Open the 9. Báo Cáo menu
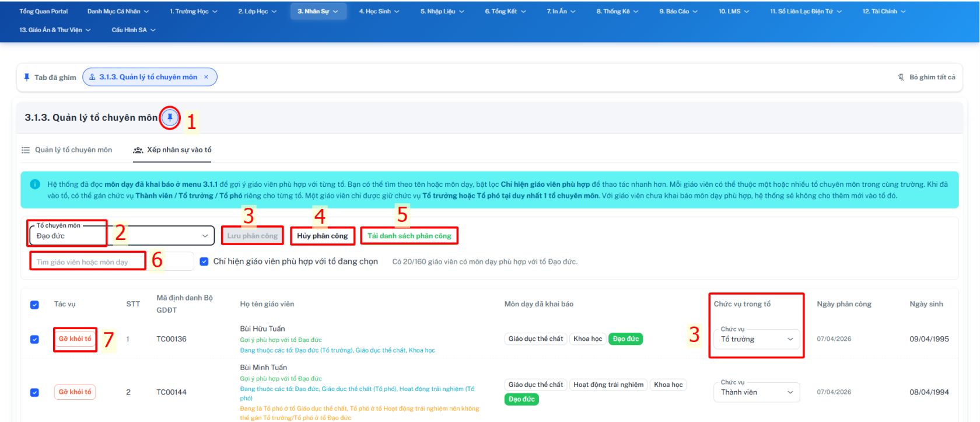Screen dimensions: 980x422 pos(678,11)
